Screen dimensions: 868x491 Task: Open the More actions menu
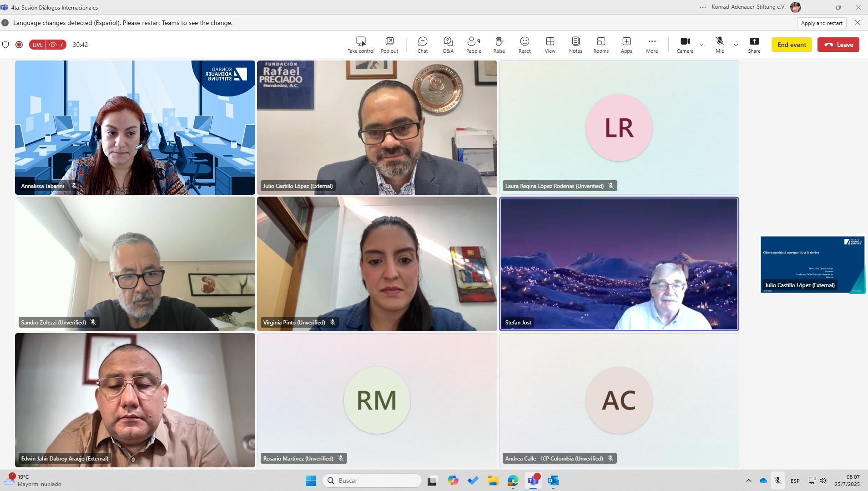[651, 45]
